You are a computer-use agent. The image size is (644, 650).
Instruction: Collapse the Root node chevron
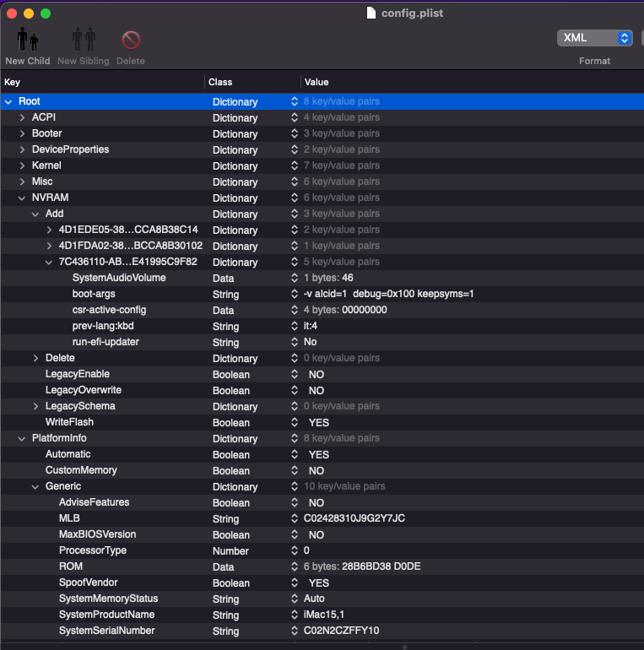pyautogui.click(x=8, y=101)
